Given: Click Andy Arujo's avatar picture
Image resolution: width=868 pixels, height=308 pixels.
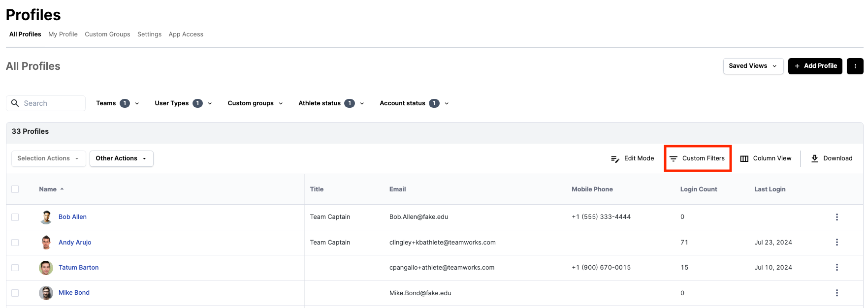Looking at the screenshot, I should click(x=46, y=243).
